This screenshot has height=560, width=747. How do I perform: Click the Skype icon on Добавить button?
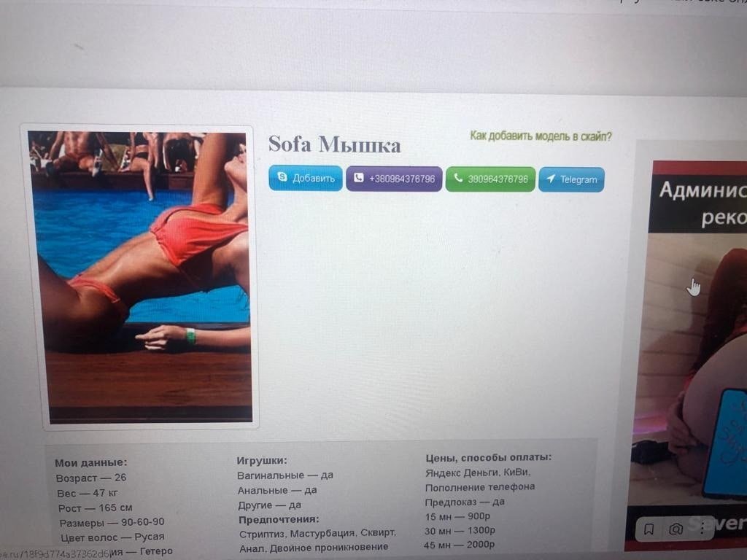[282, 176]
